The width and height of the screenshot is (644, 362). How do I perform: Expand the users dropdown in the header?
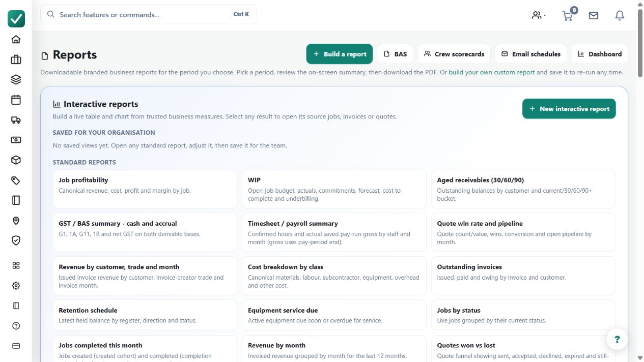(539, 15)
